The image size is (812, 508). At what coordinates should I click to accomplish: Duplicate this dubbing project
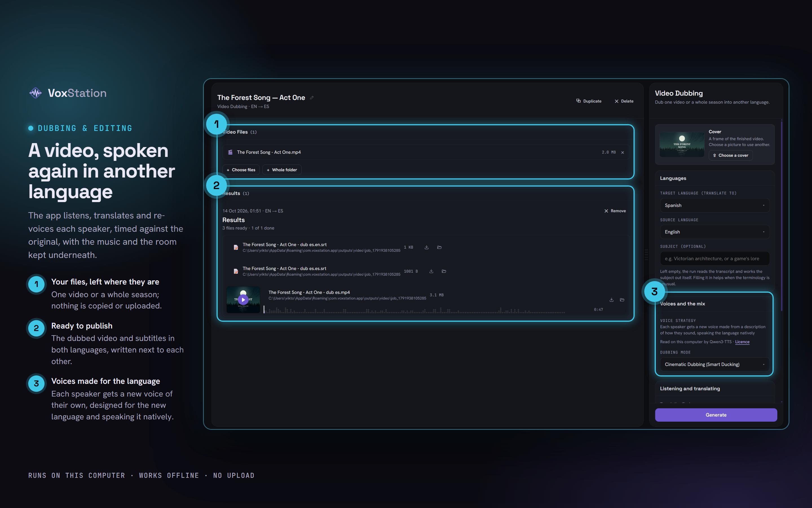(x=589, y=101)
